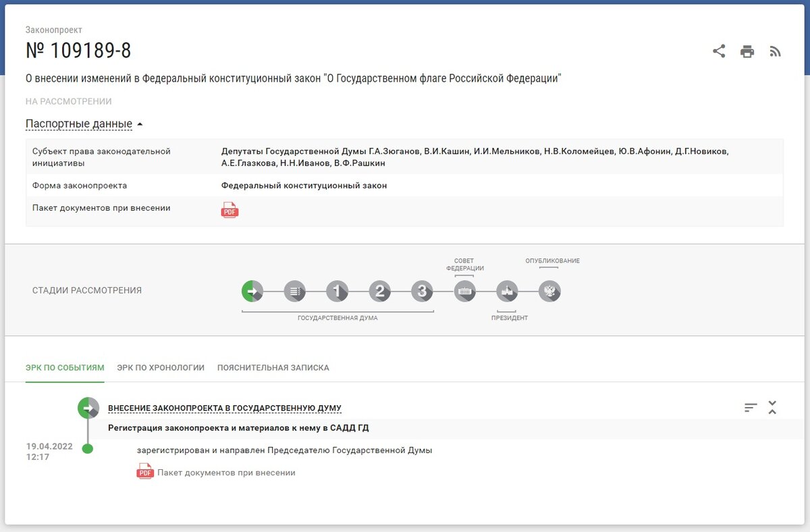Screen dimensions: 810x532
Task: Select the second reading stage icon
Action: point(380,292)
